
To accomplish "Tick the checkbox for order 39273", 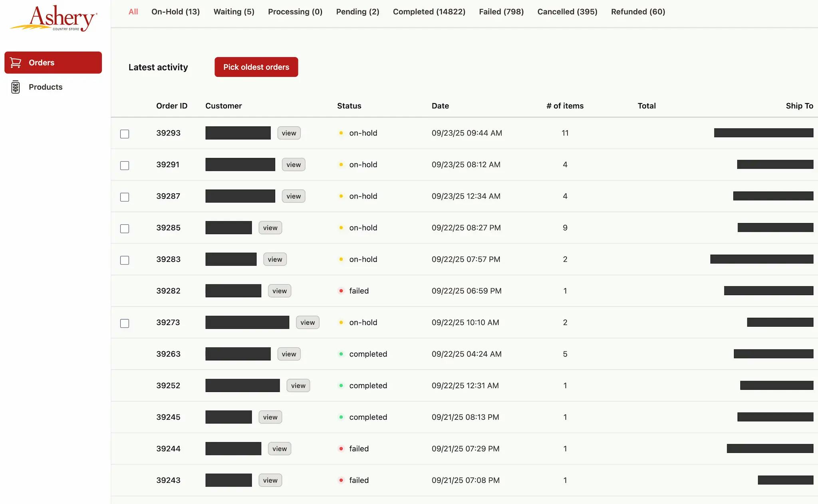I will coord(125,323).
